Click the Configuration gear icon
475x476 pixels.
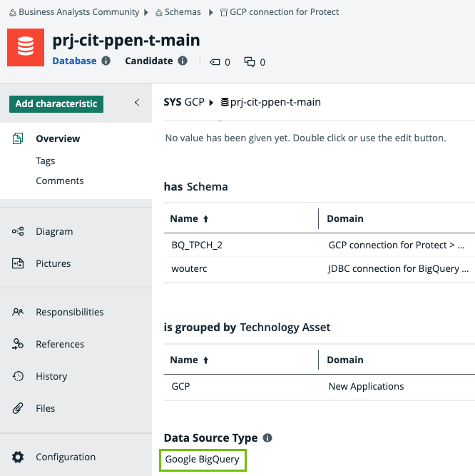click(18, 457)
